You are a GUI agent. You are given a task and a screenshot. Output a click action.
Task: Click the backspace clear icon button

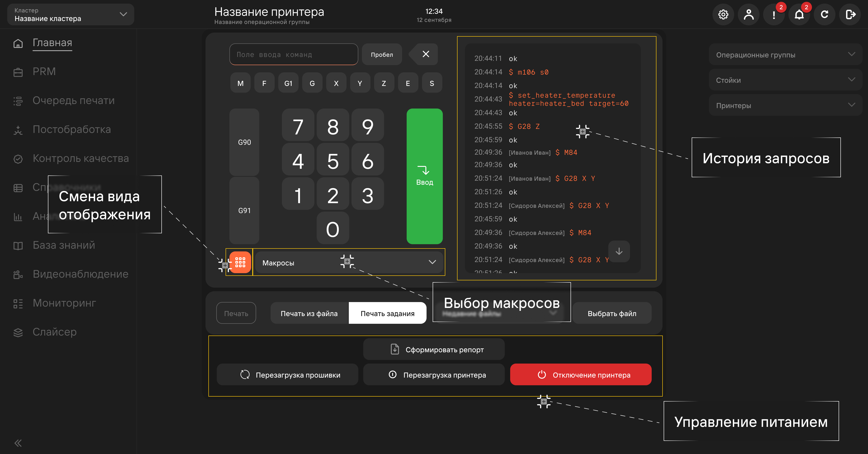(x=424, y=54)
